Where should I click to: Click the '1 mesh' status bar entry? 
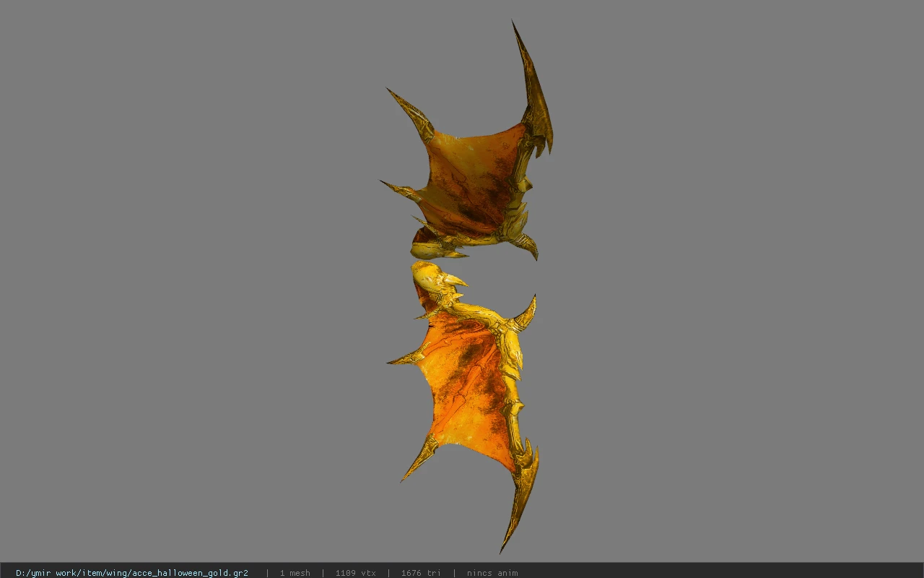point(295,573)
